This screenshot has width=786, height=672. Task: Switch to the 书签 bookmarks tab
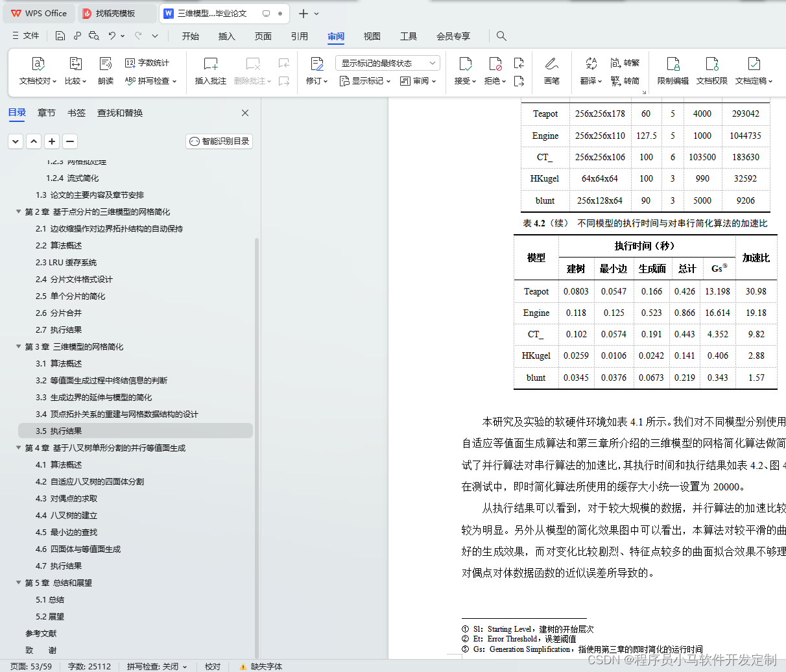(76, 112)
